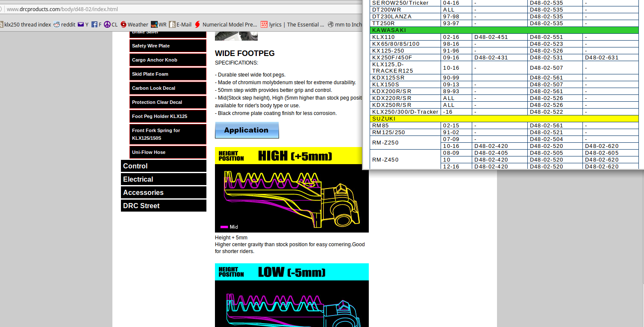The height and width of the screenshot is (327, 644).
Task: Open the mm to Inch bookmark
Action: pyautogui.click(x=345, y=24)
